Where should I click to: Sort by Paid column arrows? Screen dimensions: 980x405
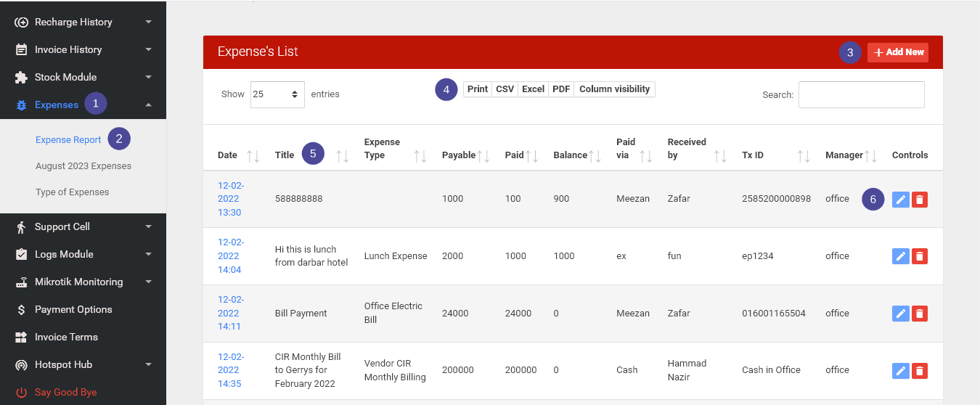click(531, 155)
